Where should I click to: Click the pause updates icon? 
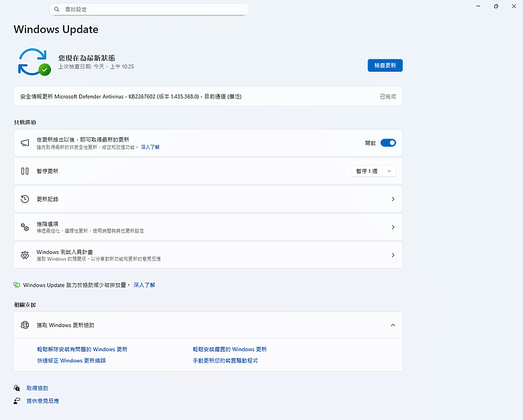pyautogui.click(x=25, y=171)
